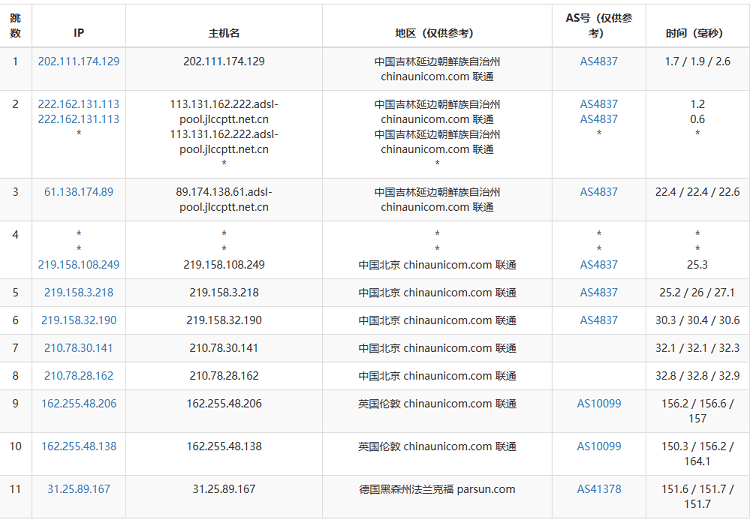The width and height of the screenshot is (750, 520).
Task: Click the blue IP link 210.78.30.141
Action: pos(78,348)
